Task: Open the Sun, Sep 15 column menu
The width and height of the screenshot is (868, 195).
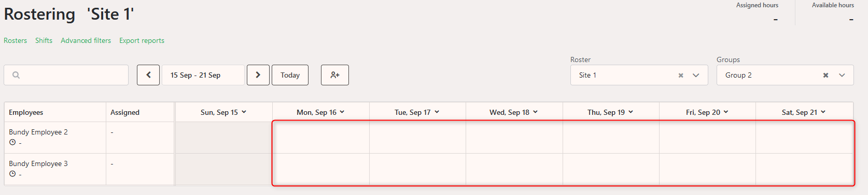Action: pos(244,112)
